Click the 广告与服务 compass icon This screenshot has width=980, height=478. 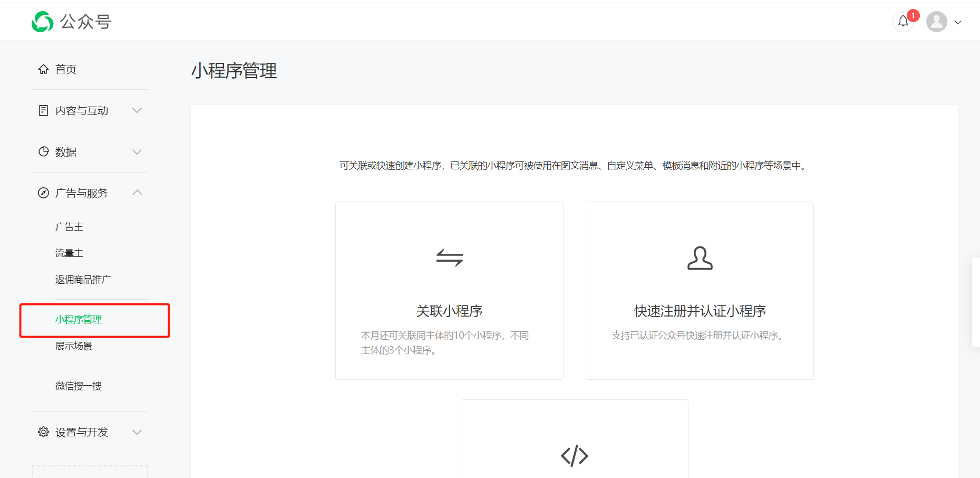43,193
